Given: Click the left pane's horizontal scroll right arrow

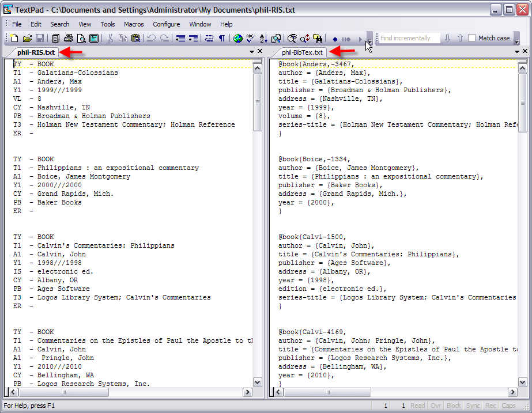Looking at the screenshot, I should click(247, 392).
